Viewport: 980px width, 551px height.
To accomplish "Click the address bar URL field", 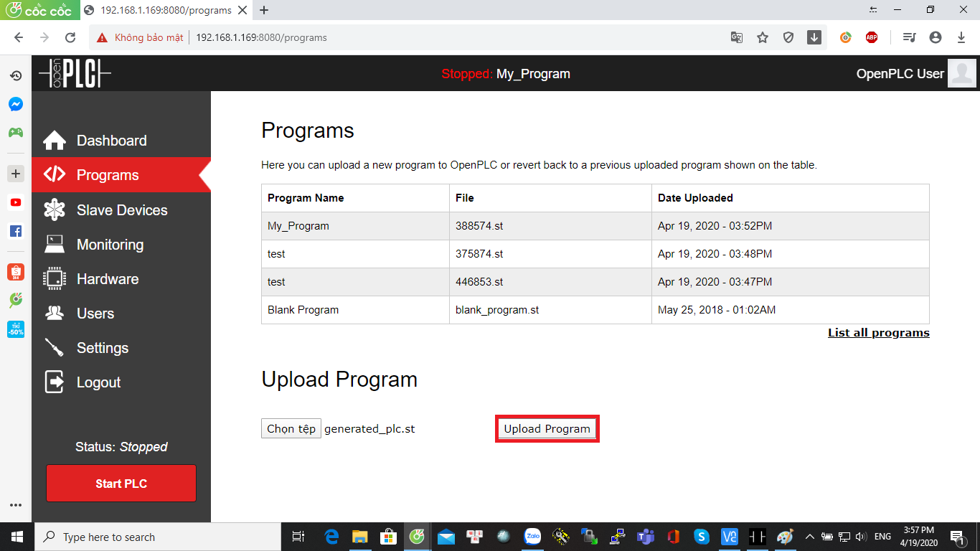I will point(459,37).
